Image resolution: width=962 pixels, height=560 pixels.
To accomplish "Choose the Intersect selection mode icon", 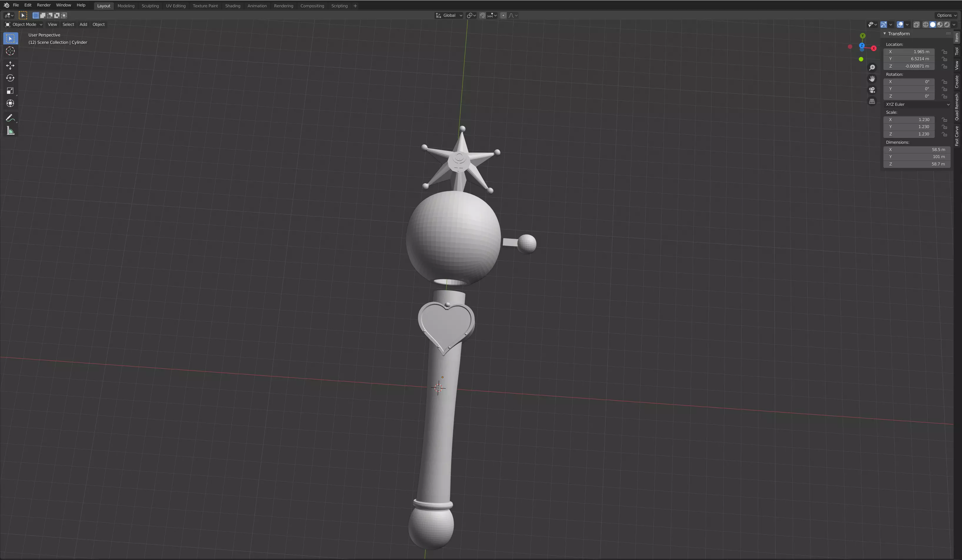I will [x=64, y=15].
